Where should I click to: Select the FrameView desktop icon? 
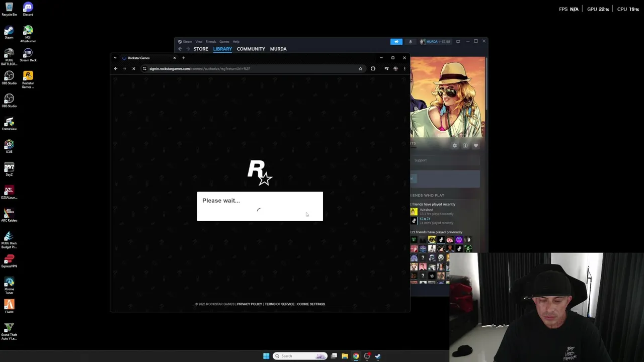click(x=9, y=124)
